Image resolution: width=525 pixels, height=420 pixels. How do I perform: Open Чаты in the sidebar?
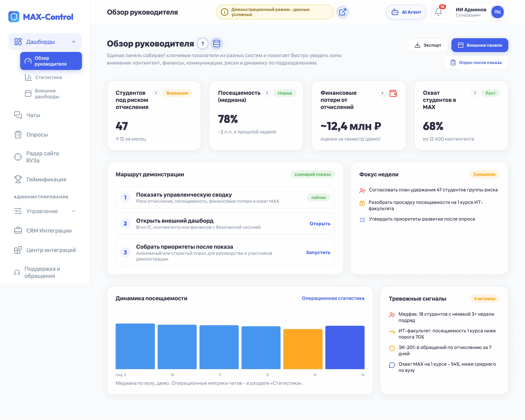pyautogui.click(x=45, y=115)
